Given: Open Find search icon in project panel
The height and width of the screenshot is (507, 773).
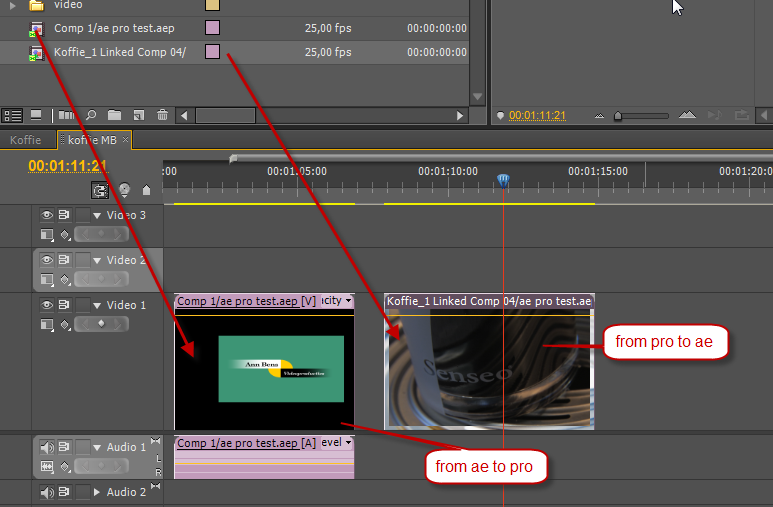Looking at the screenshot, I should (x=91, y=115).
